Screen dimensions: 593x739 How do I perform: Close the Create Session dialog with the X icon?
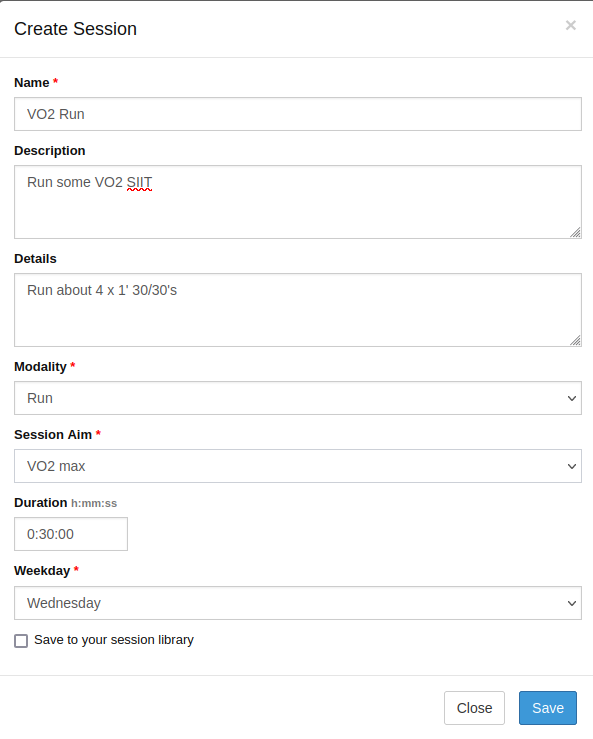tap(570, 25)
